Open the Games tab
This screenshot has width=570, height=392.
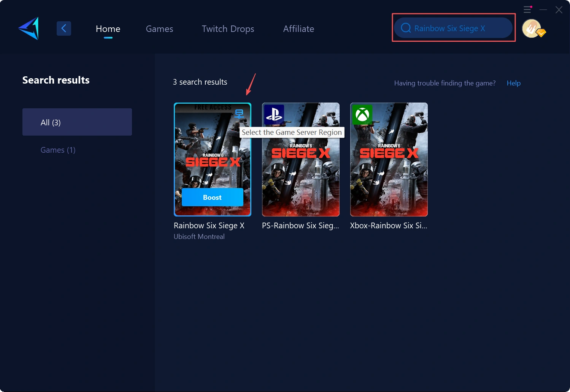[159, 29]
